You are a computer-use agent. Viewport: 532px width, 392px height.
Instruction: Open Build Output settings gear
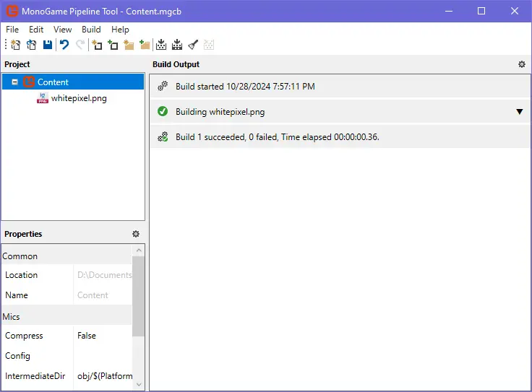(x=522, y=64)
